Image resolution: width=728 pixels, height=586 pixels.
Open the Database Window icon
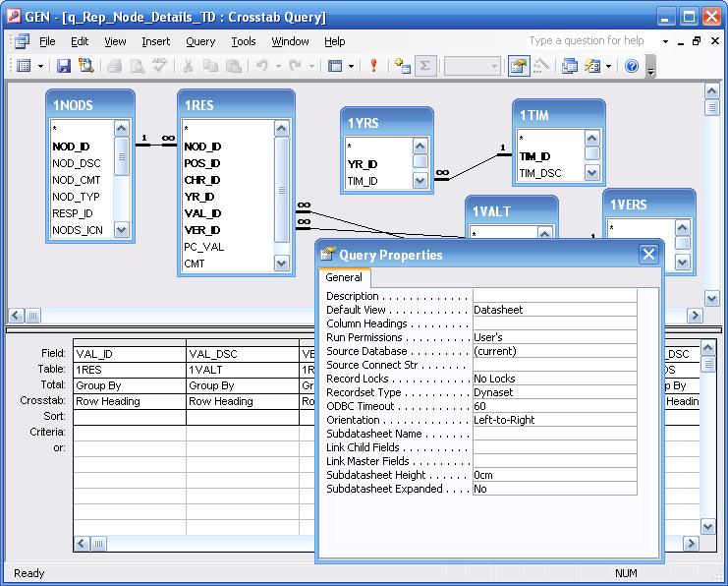pyautogui.click(x=570, y=66)
